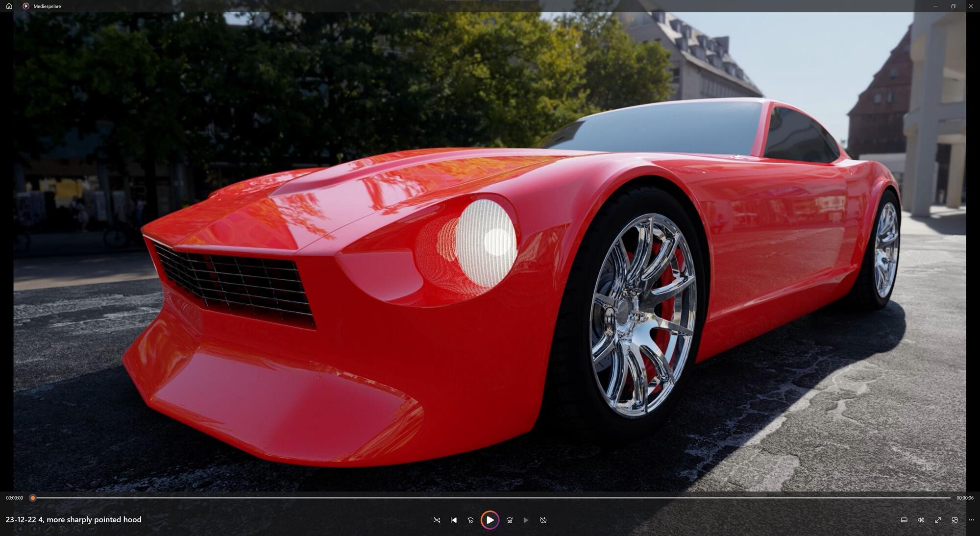Enter full screen mode

(x=938, y=520)
